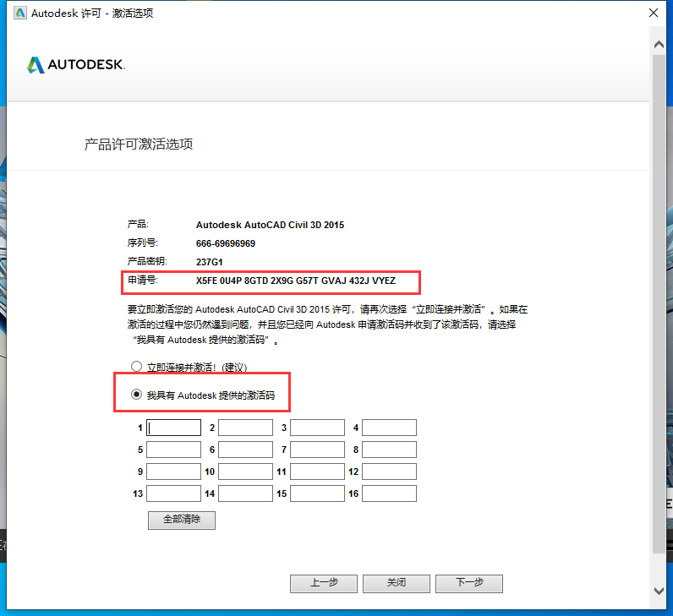The image size is (673, 616).
Task: Click the 产品密钥 label
Action: click(x=147, y=261)
